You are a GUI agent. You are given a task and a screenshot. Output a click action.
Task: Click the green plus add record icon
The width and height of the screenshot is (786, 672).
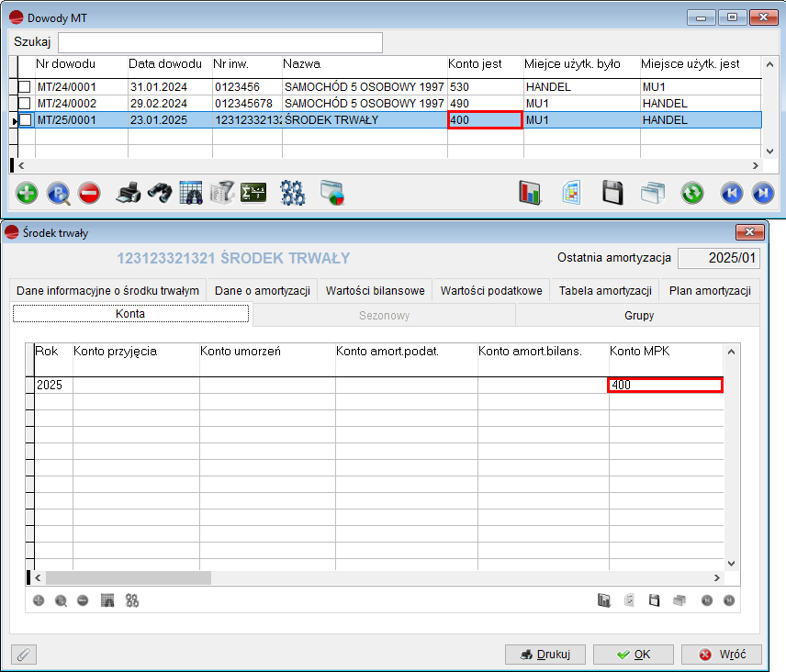28,193
